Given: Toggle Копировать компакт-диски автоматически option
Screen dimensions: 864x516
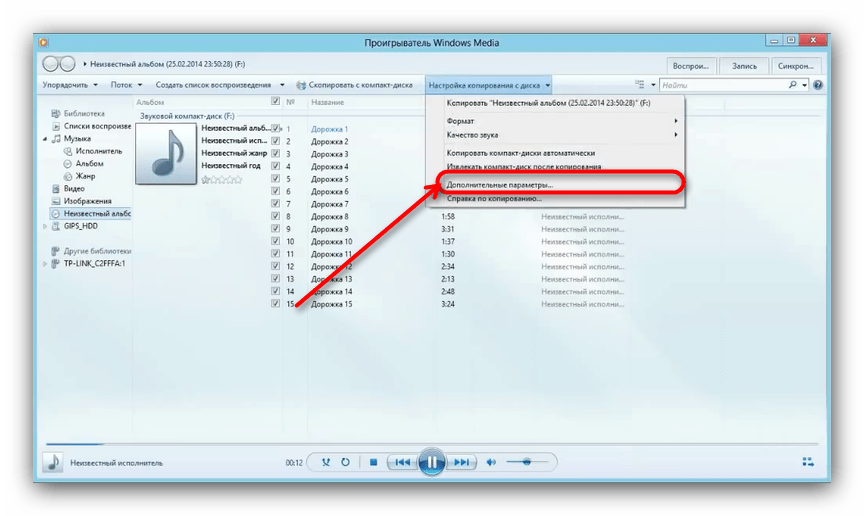Looking at the screenshot, I should 555,153.
